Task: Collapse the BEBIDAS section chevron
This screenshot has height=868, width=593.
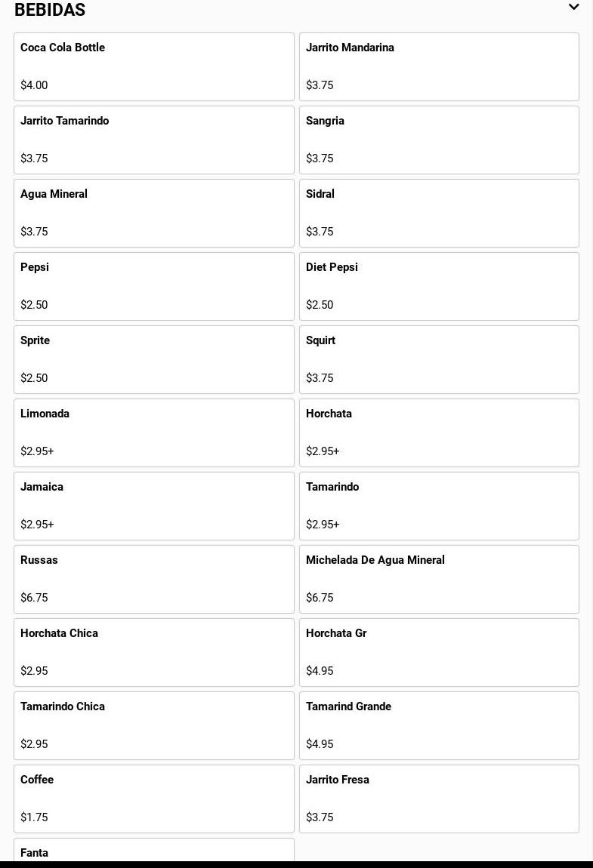Action: click(573, 8)
